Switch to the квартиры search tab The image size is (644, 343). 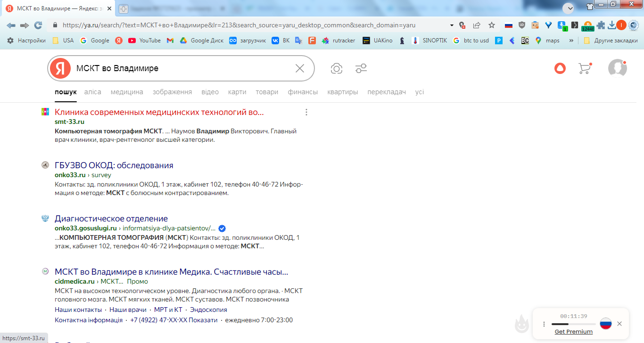(x=343, y=92)
